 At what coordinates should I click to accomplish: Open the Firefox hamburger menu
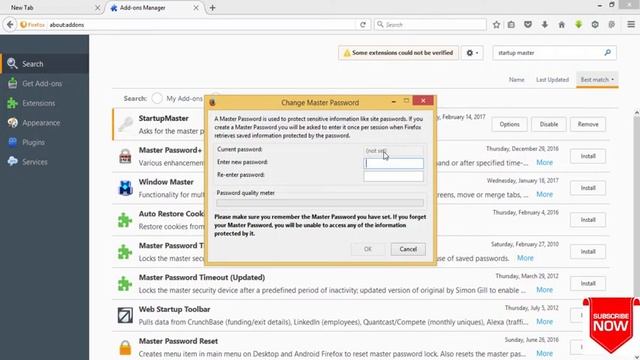(x=631, y=24)
